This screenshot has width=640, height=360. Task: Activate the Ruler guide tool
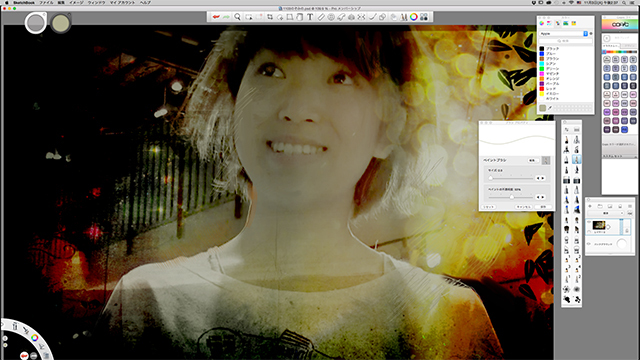coord(321,17)
